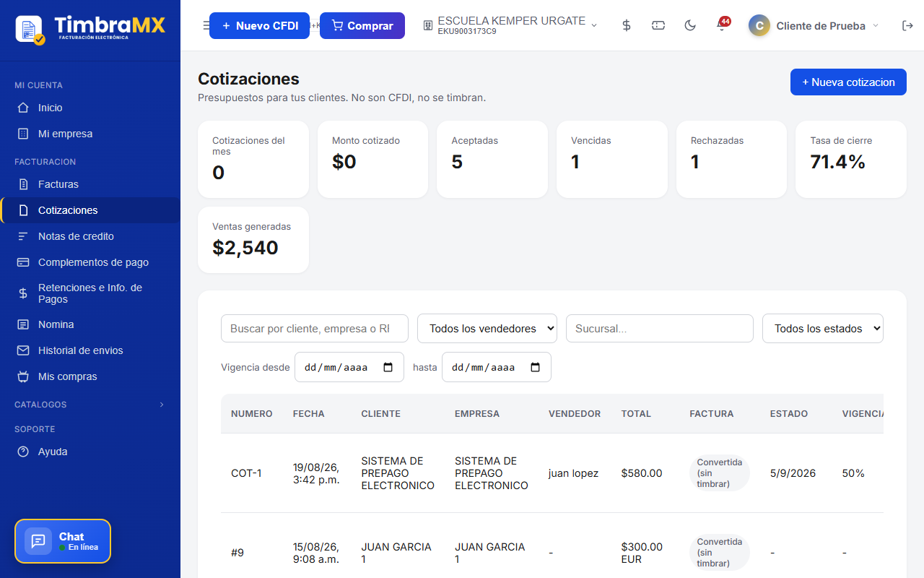Viewport: 924px width, 578px height.
Task: Open Nomina in sidebar
Action: coord(90,324)
